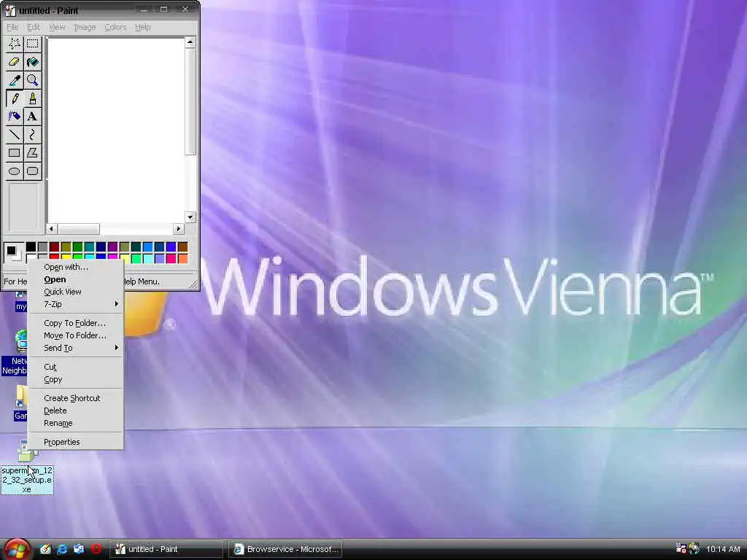The image size is (747, 560).
Task: Click the red Opera quick launch icon
Action: pos(96,549)
